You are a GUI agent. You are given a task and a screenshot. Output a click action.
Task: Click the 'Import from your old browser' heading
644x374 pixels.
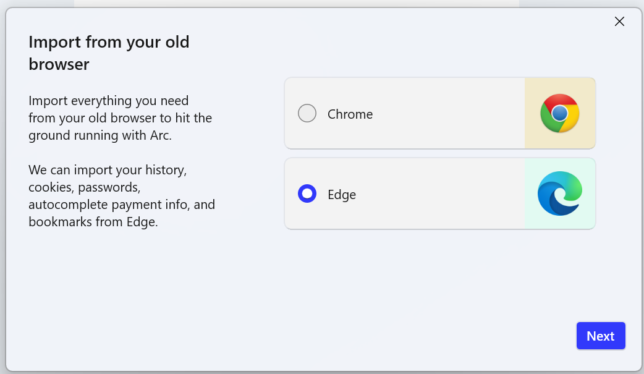(109, 53)
